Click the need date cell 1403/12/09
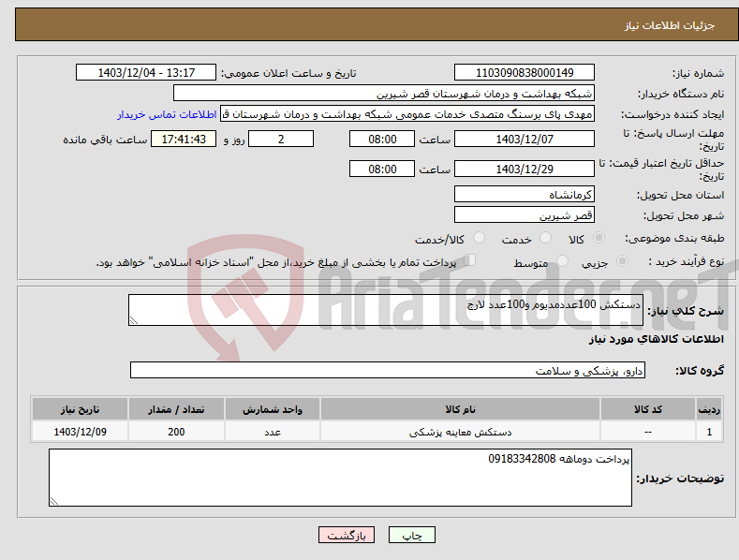Image resolution: width=739 pixels, height=560 pixels. (x=81, y=432)
